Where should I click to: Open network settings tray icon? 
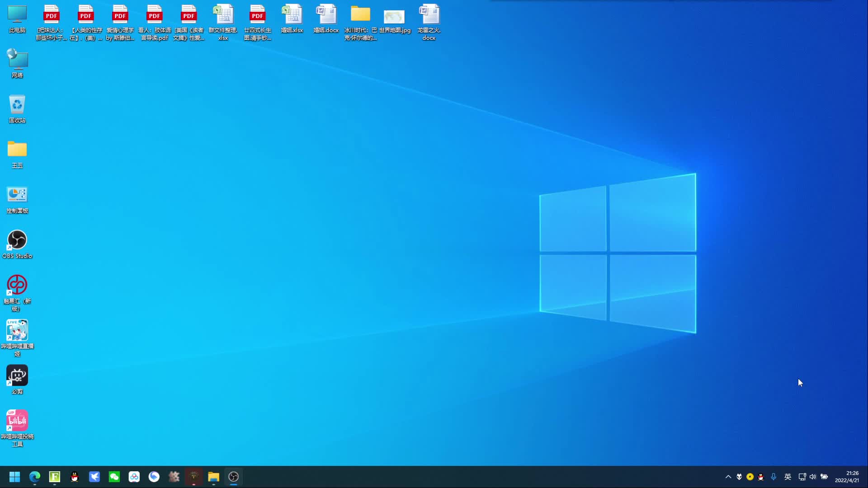[802, 477]
